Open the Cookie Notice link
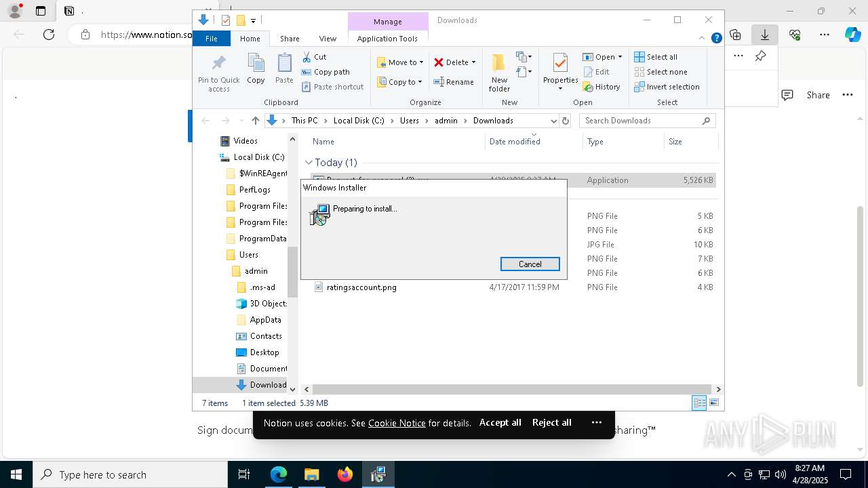Viewport: 868px width, 488px height. pyautogui.click(x=397, y=423)
